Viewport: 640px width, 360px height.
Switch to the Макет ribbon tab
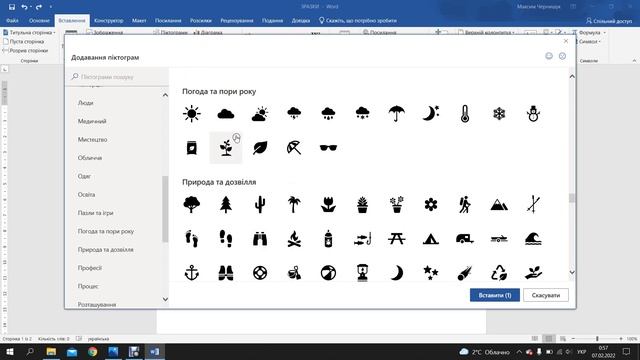tap(139, 20)
